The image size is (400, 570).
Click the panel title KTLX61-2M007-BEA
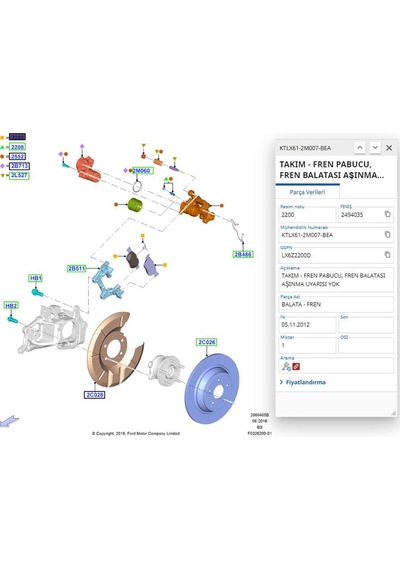pos(305,148)
